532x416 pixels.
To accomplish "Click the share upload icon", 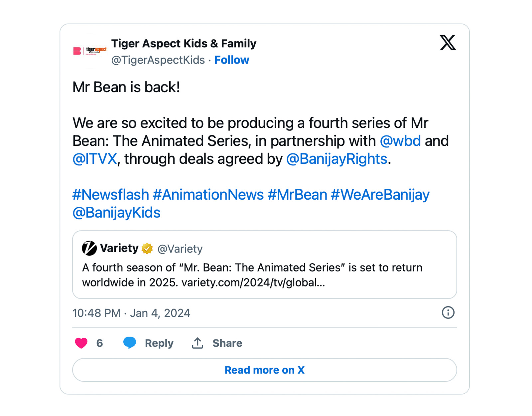I will coord(198,343).
